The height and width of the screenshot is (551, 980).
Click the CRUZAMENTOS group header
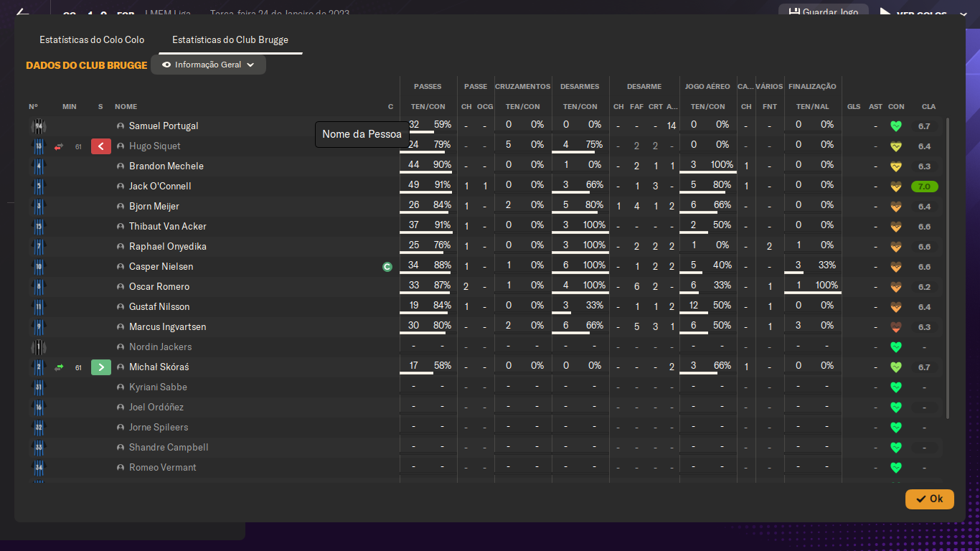click(x=523, y=87)
